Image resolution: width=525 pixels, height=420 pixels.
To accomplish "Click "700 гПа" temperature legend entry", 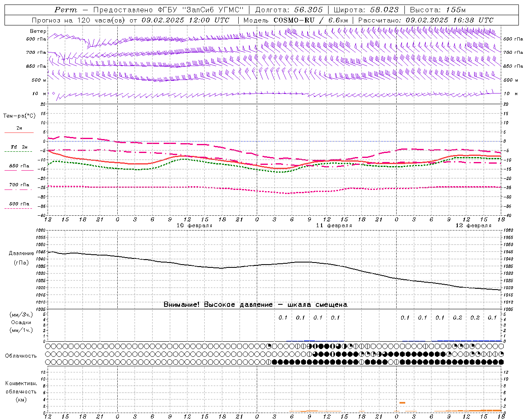I will [19, 185].
